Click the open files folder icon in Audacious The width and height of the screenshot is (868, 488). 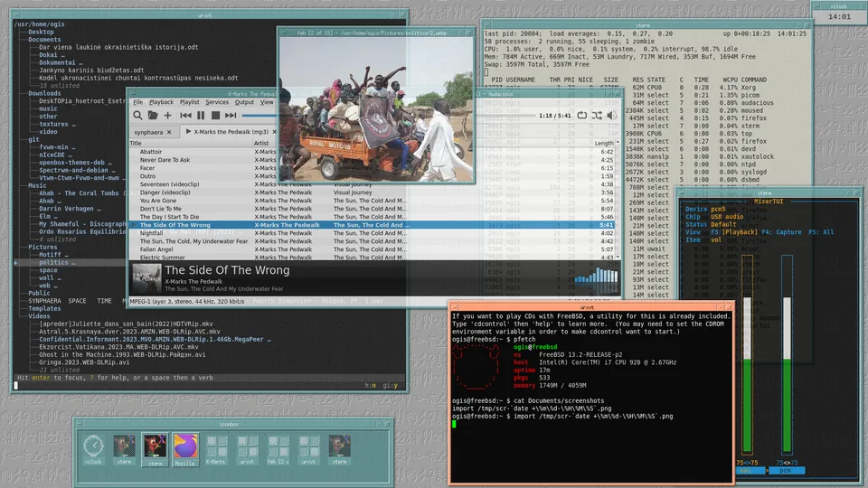(x=153, y=116)
